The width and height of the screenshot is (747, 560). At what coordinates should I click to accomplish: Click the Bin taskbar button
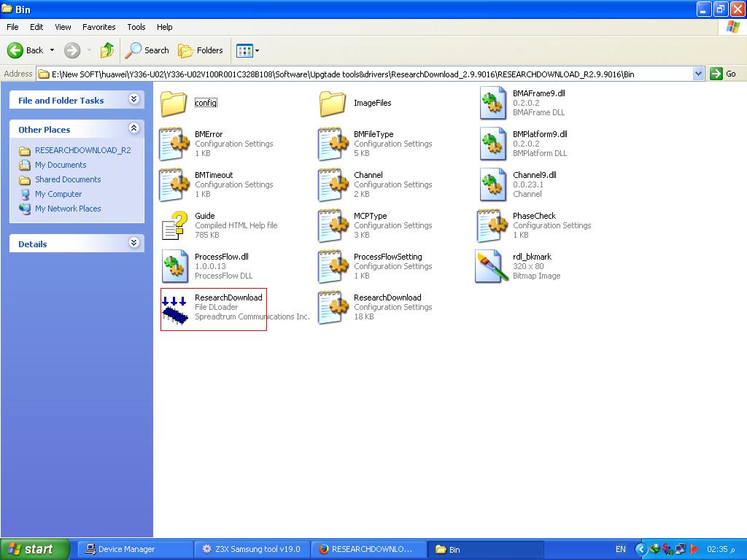coord(486,549)
